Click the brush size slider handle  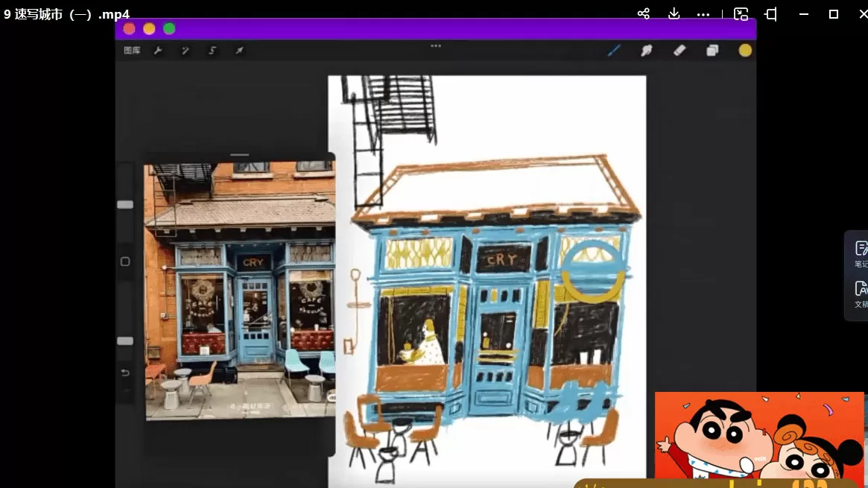tap(125, 205)
